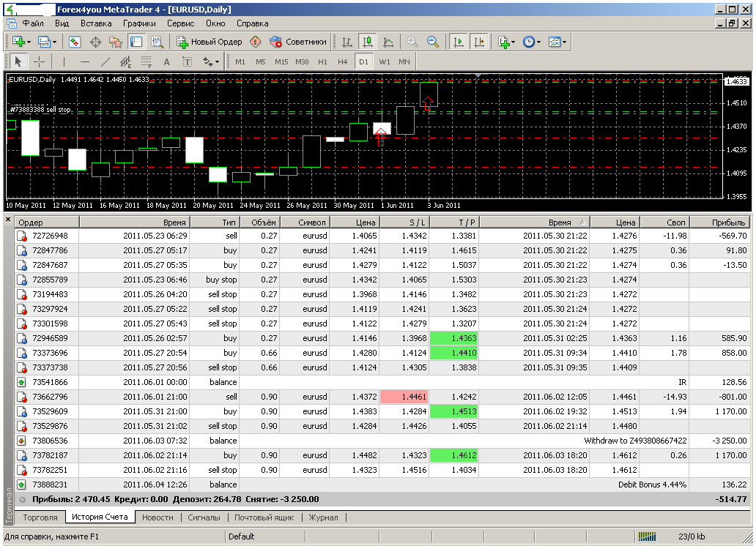Screen dimensions: 756x546
Task: Select the text label tool (A)
Action: (x=166, y=61)
